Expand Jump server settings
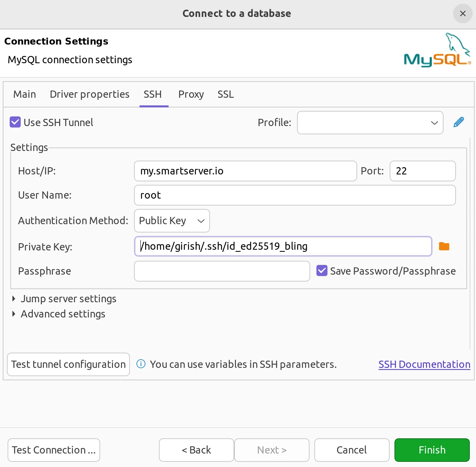 pyautogui.click(x=68, y=298)
